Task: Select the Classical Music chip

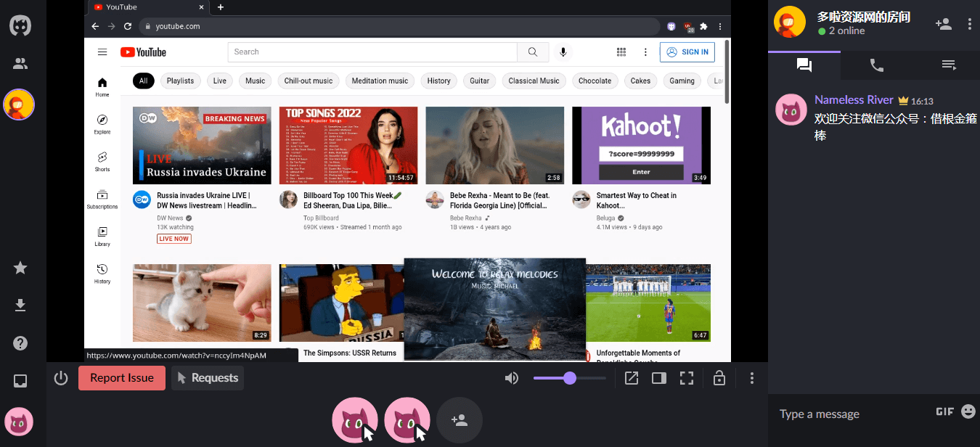Action: coord(534,81)
